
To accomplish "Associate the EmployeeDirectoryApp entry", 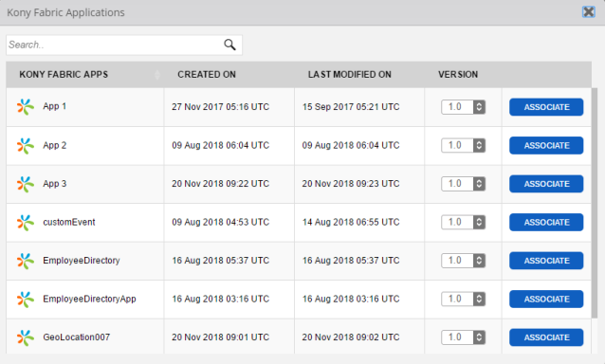I will pyautogui.click(x=546, y=299).
